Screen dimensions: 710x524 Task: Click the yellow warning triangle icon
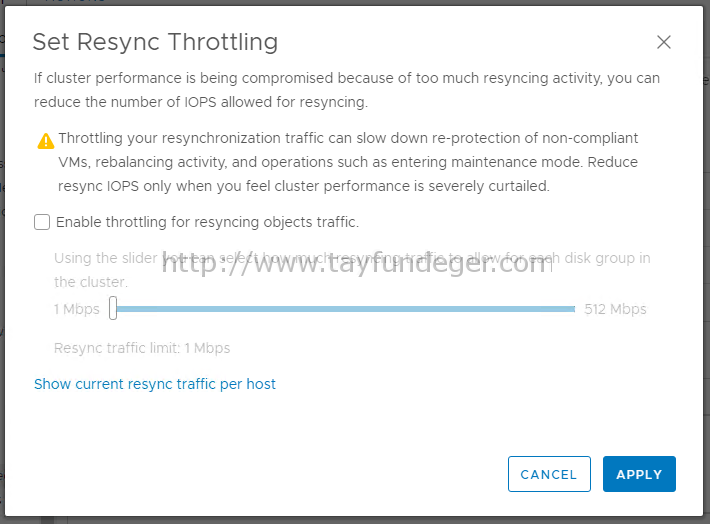pos(46,141)
